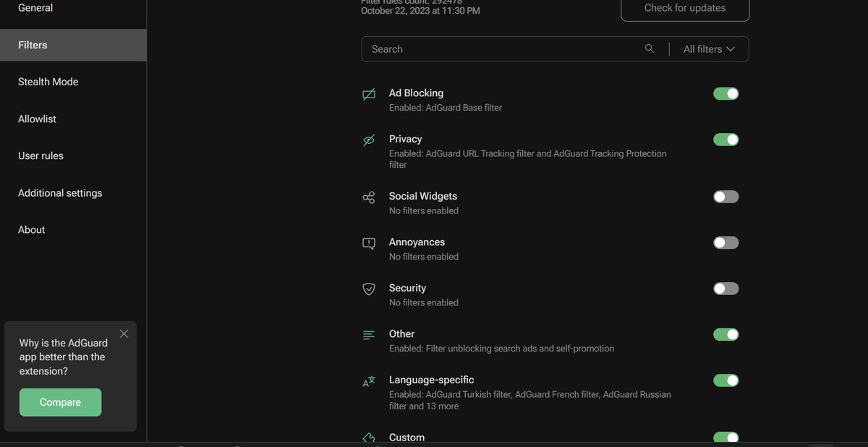Click the 'October 22, 2023 at 11:30 PM' text

(420, 11)
